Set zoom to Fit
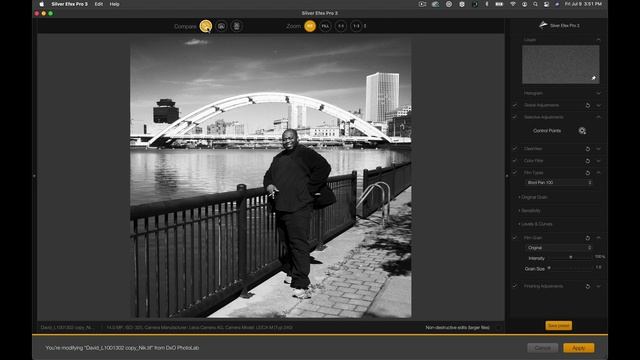The width and height of the screenshot is (640, 360). click(310, 26)
